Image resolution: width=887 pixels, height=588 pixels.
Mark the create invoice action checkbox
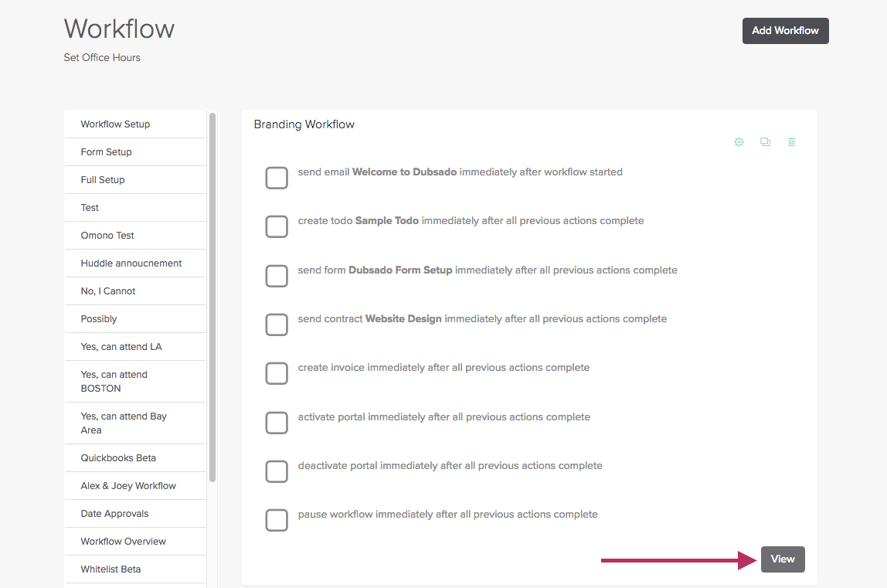coord(277,373)
